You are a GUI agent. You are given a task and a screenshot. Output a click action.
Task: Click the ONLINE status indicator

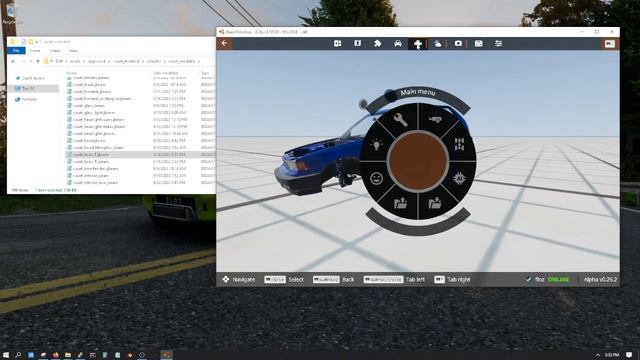tap(558, 280)
